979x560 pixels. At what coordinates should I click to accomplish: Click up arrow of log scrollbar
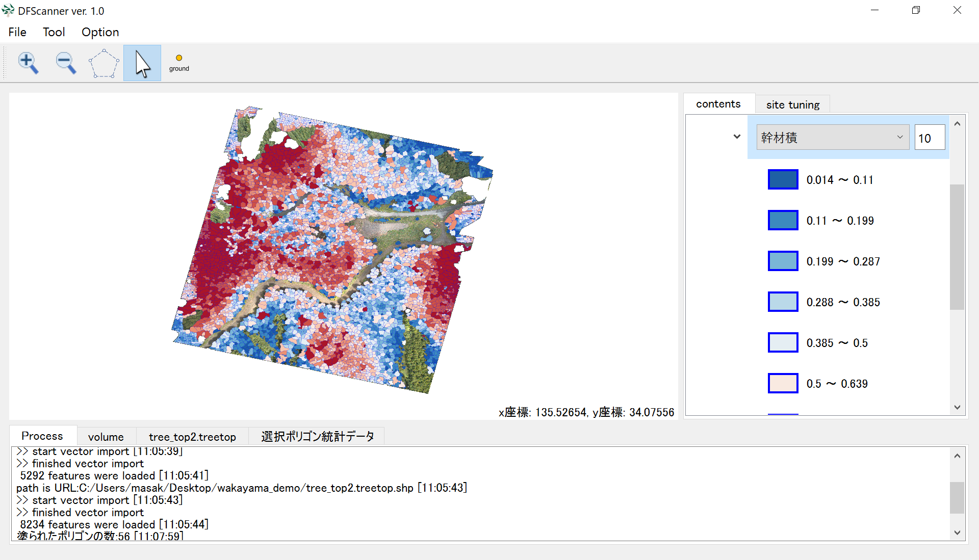pyautogui.click(x=957, y=456)
